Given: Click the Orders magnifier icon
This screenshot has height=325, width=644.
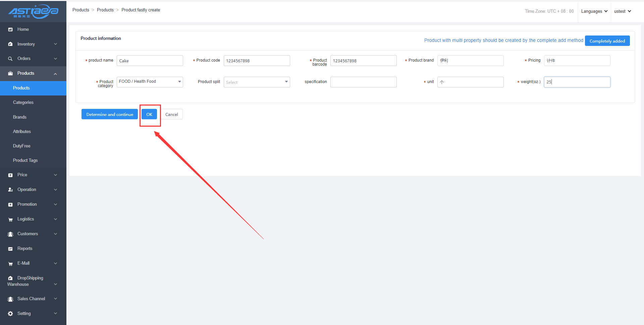Looking at the screenshot, I should click(x=10, y=59).
